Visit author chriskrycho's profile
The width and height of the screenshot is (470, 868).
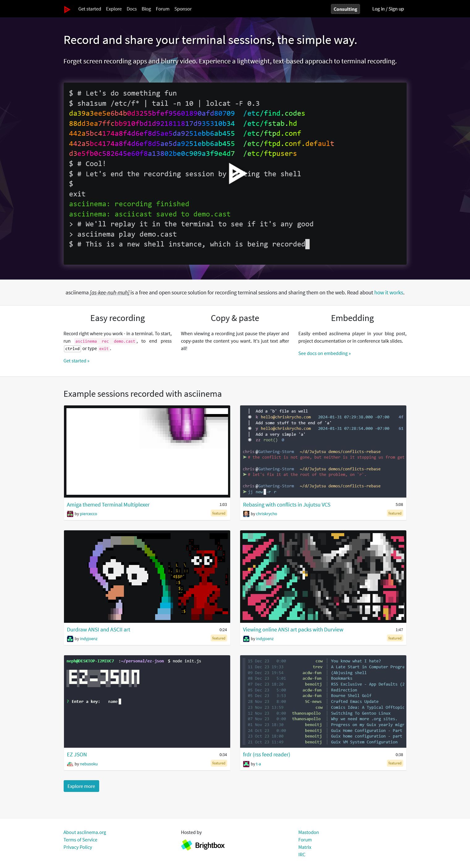(266, 514)
